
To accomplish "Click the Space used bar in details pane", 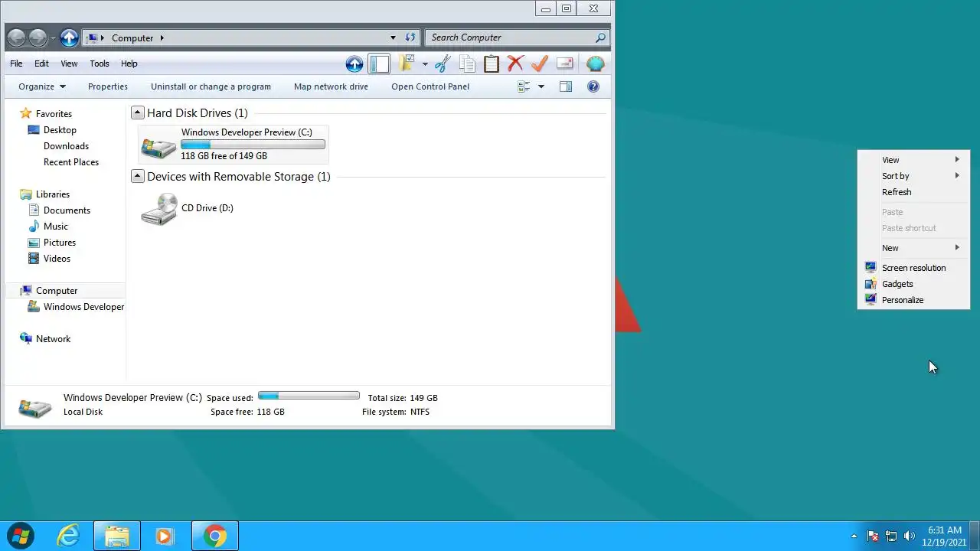I will 309,396.
